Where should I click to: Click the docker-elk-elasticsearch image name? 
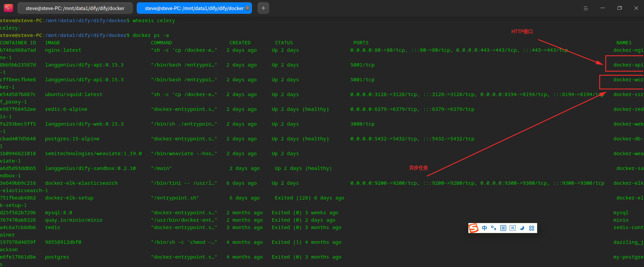81,183
